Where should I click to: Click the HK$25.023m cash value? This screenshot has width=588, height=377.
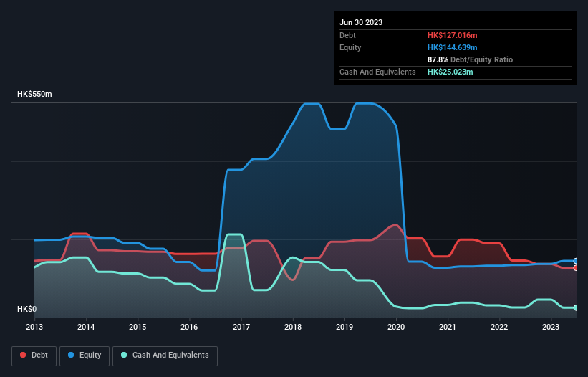(x=450, y=72)
